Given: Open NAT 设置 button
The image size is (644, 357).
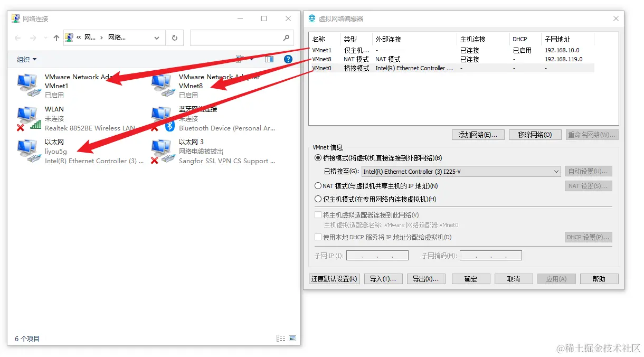Looking at the screenshot, I should 589,186.
